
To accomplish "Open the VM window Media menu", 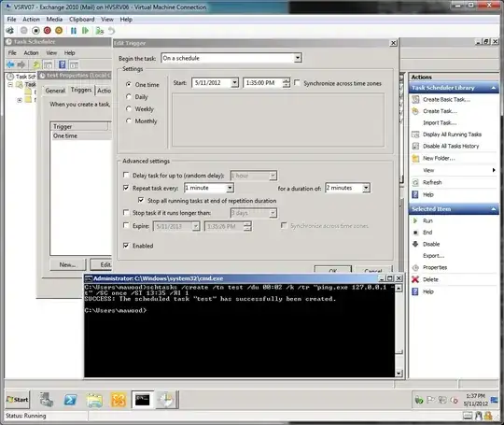I will pyautogui.click(x=54, y=20).
